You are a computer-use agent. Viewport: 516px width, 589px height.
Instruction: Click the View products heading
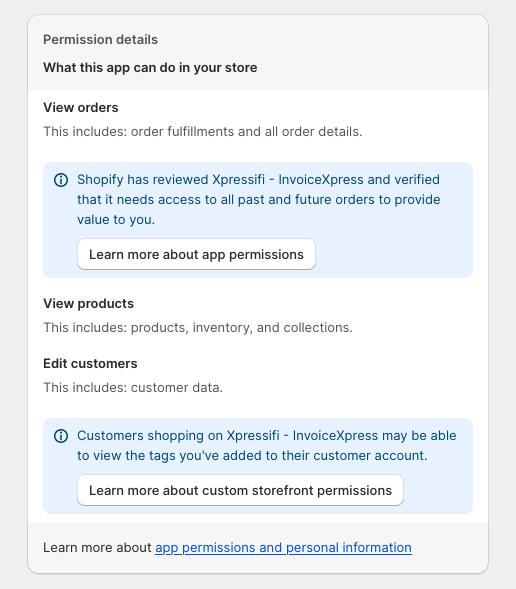[89, 304]
